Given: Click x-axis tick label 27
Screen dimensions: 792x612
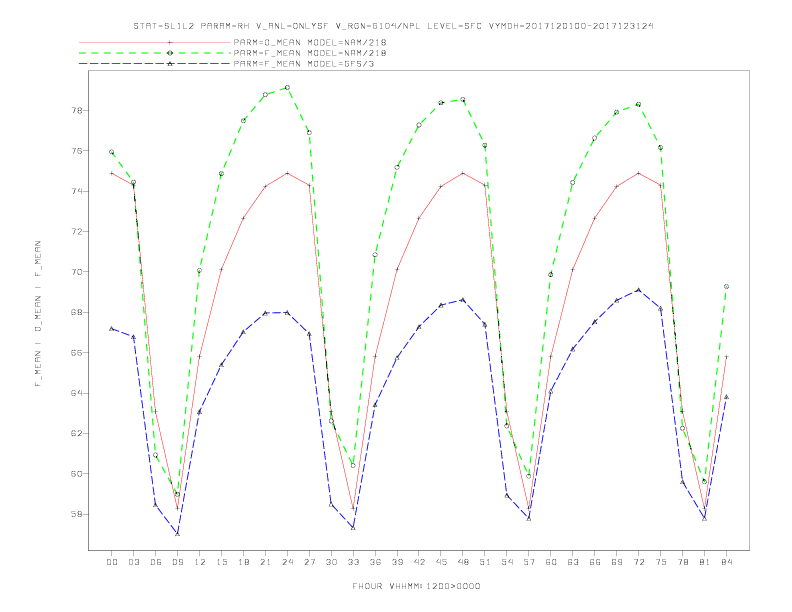Looking at the screenshot, I should pos(309,562).
